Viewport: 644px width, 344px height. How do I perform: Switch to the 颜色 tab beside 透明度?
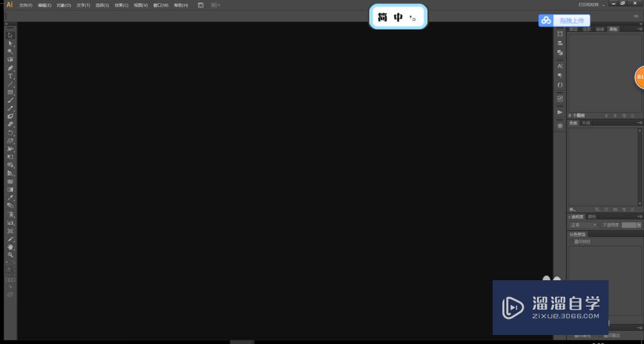point(592,216)
